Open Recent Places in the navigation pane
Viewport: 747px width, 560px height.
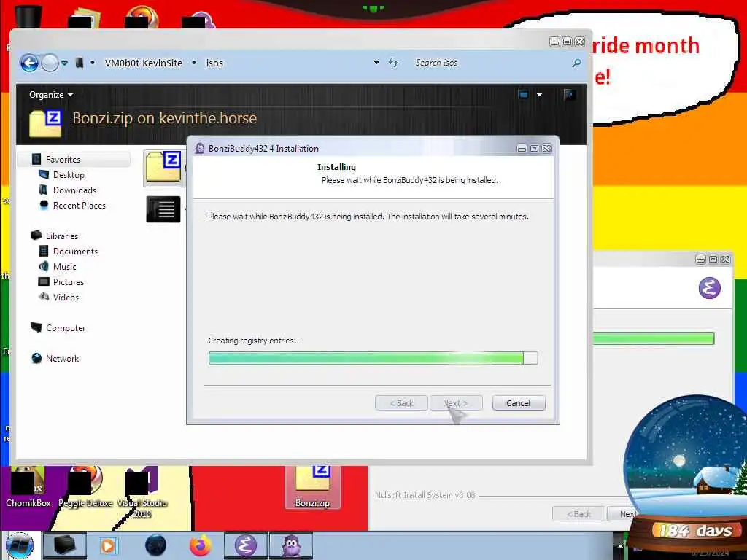(79, 205)
